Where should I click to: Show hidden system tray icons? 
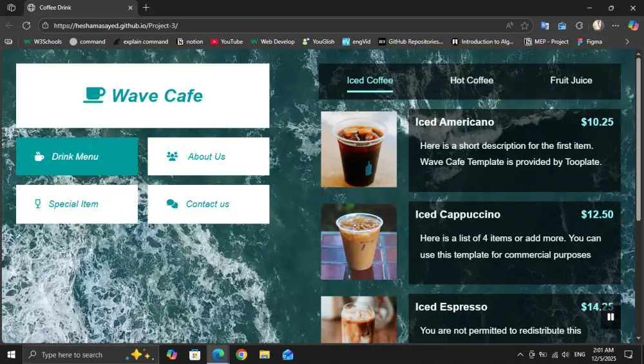(520, 354)
